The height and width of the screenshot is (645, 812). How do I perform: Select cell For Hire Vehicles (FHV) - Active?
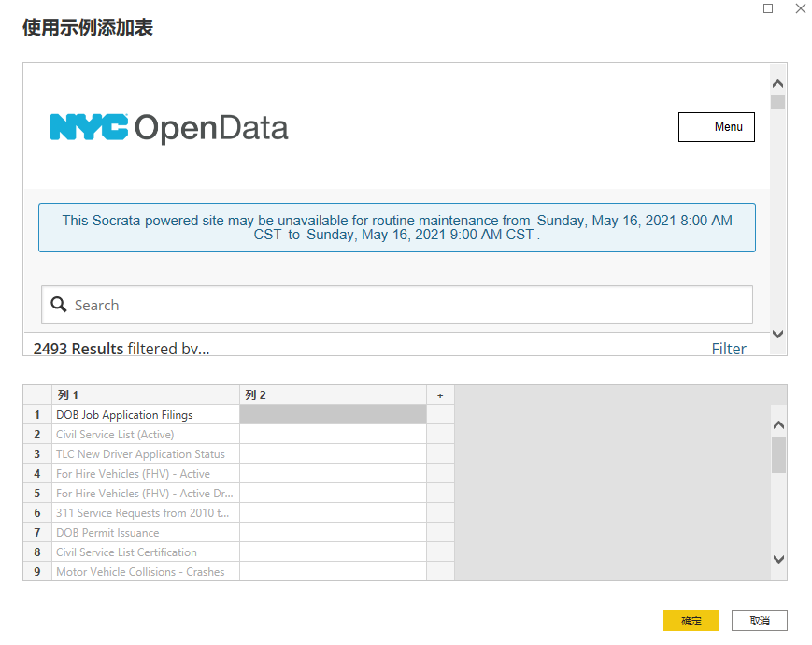[146, 474]
